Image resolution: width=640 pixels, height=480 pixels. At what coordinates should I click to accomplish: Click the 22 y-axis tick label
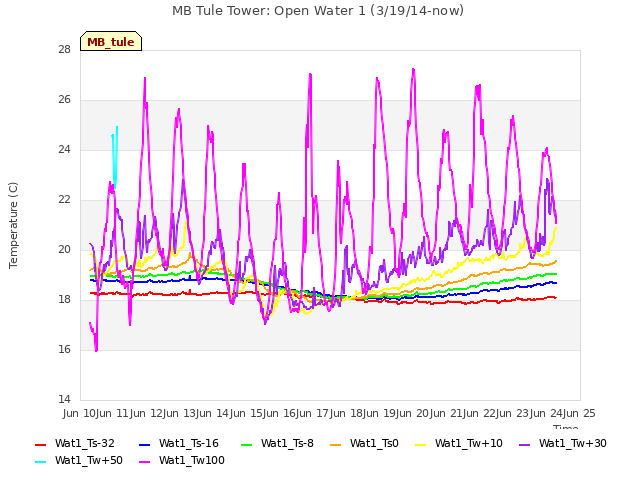pos(64,200)
